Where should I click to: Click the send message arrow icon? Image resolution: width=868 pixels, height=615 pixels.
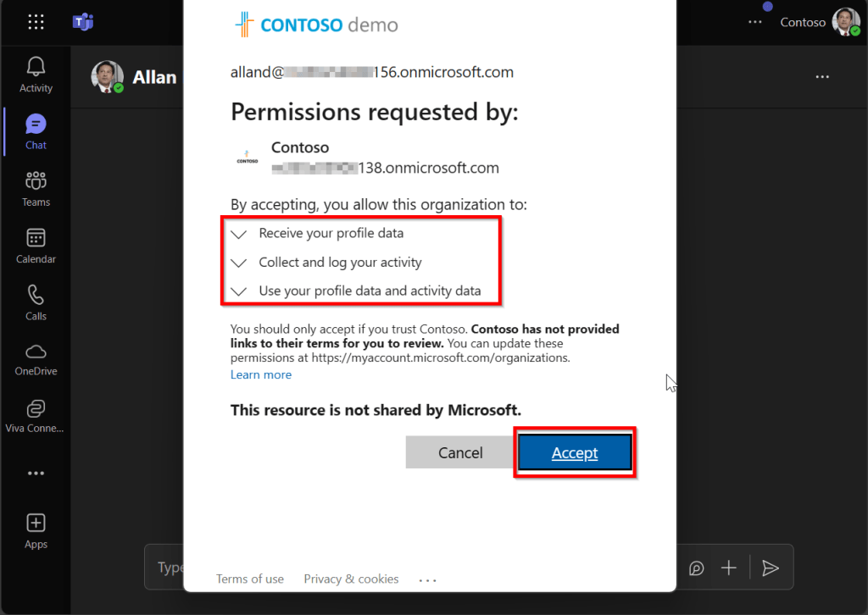770,568
